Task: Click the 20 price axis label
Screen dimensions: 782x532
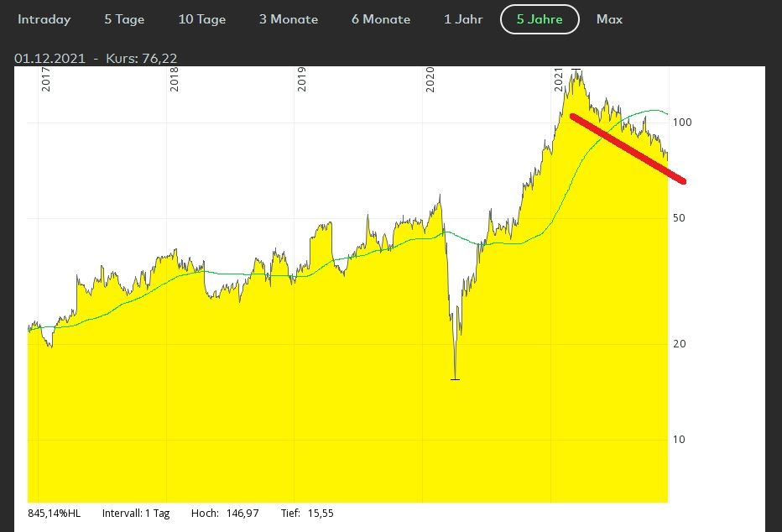Action: point(680,343)
